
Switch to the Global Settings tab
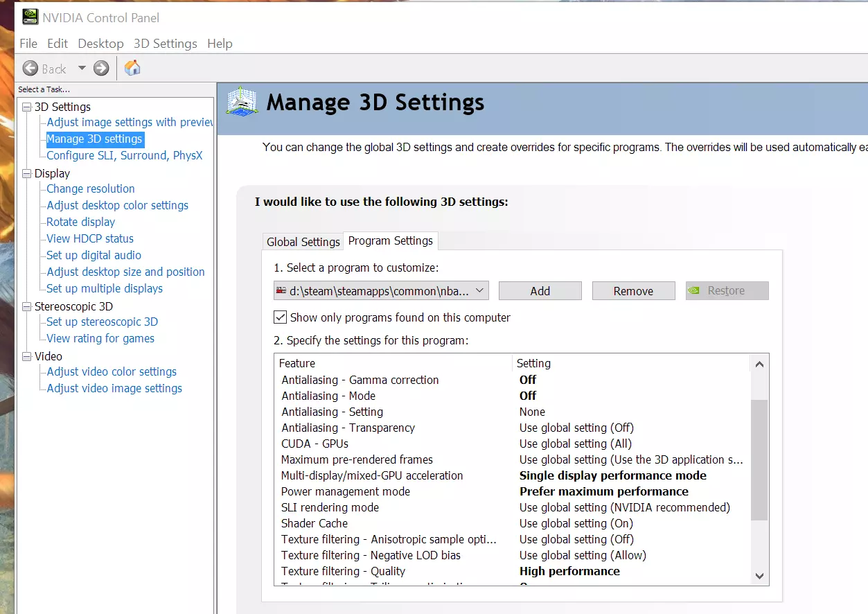click(x=303, y=242)
